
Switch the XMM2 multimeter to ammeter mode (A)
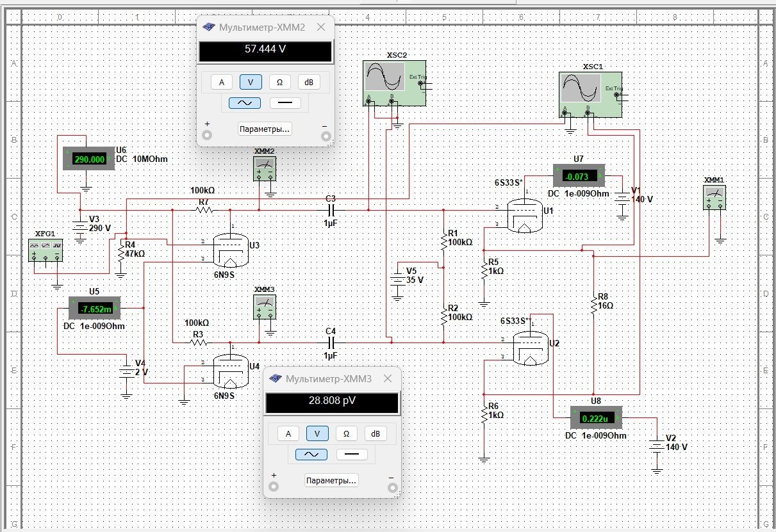222,82
